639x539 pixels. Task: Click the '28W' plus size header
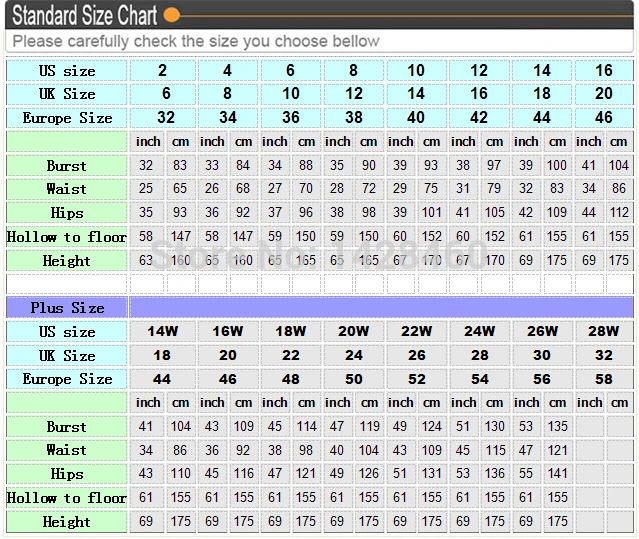[x=604, y=331]
